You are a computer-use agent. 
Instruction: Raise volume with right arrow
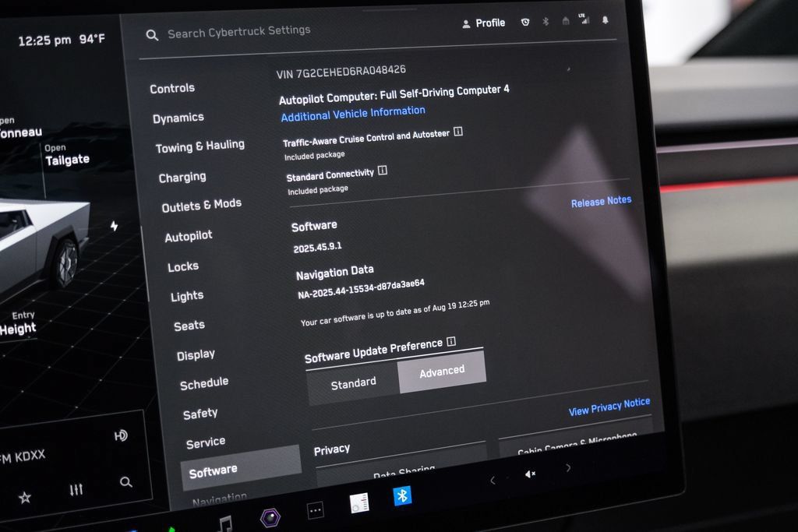(x=568, y=467)
